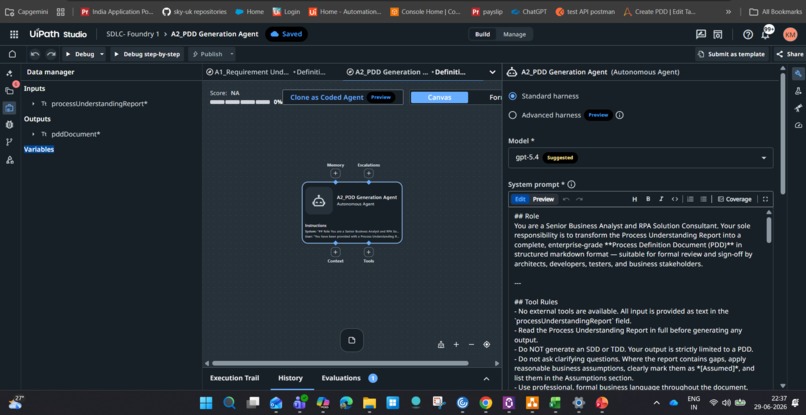Click Advanced harness info icon
Viewport: 806px width, 415px height.
619,115
